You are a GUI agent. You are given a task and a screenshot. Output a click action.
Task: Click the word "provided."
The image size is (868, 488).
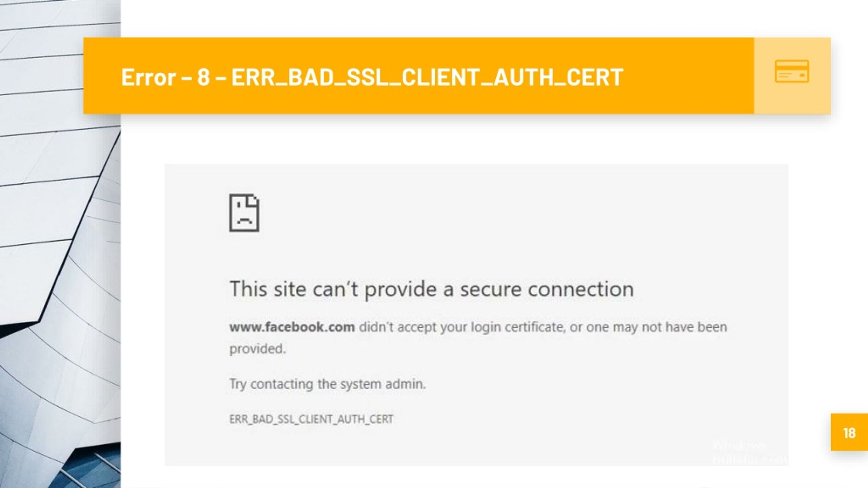[258, 349]
